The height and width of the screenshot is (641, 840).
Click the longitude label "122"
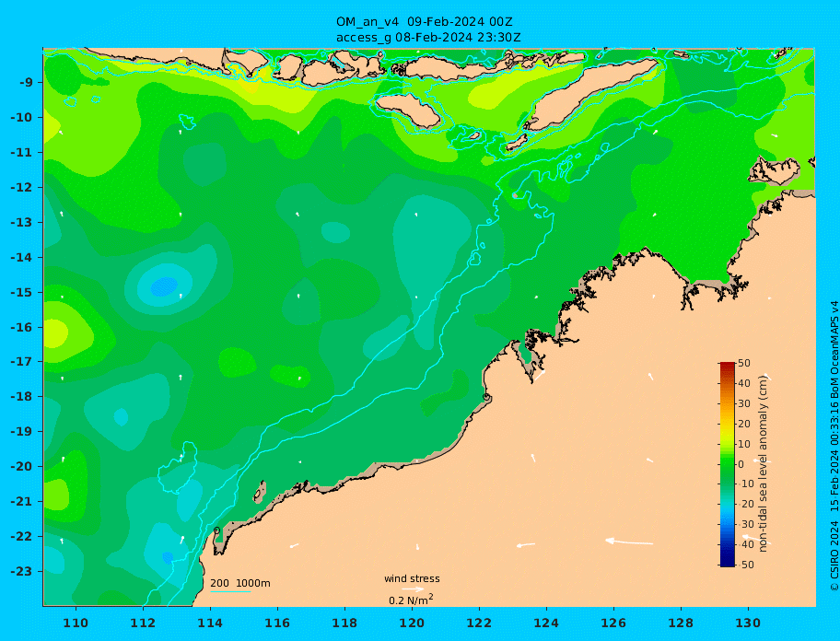(x=479, y=623)
